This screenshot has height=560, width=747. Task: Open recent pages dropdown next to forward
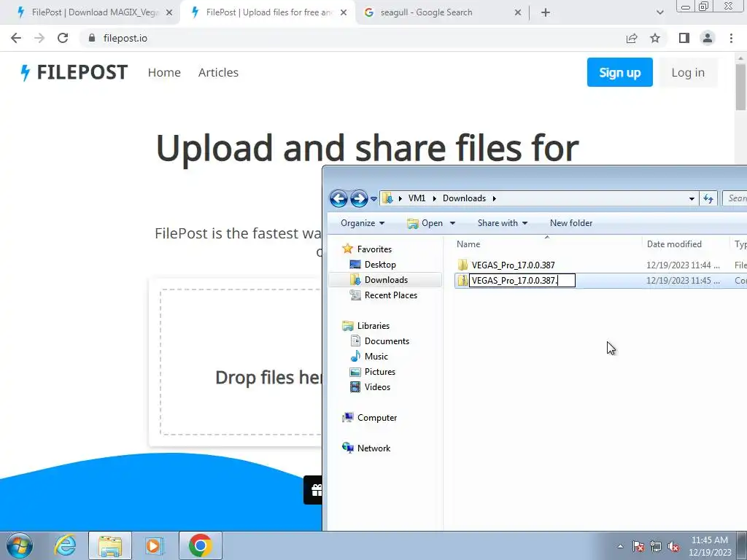click(374, 198)
